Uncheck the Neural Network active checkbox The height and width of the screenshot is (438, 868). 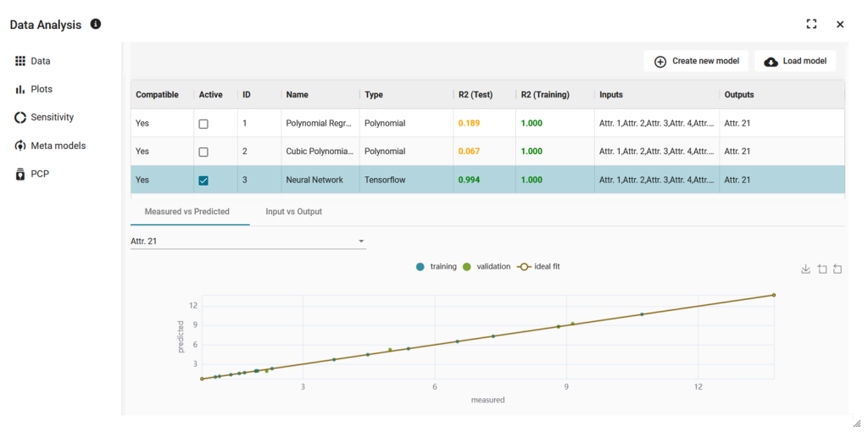coord(203,180)
